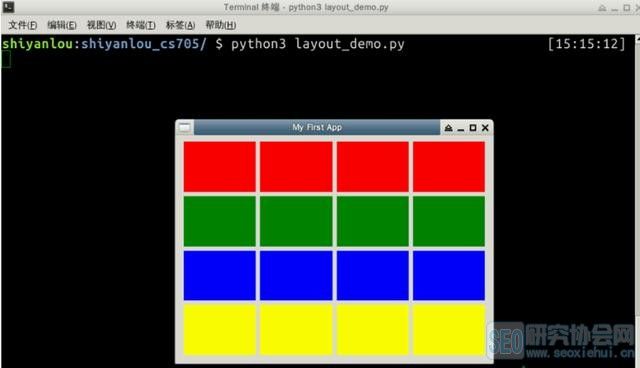Maximize the Terminal window
The height and width of the screenshot is (368, 640).
(627, 8)
